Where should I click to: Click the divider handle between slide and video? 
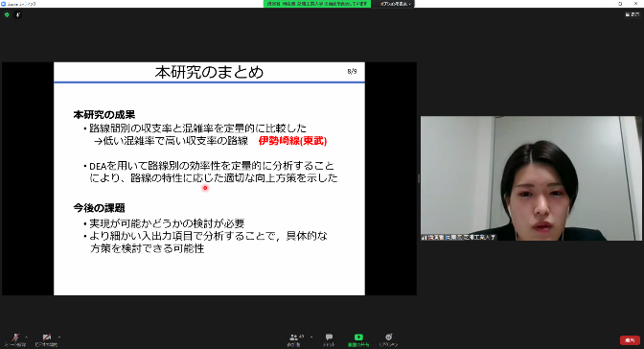click(x=419, y=178)
